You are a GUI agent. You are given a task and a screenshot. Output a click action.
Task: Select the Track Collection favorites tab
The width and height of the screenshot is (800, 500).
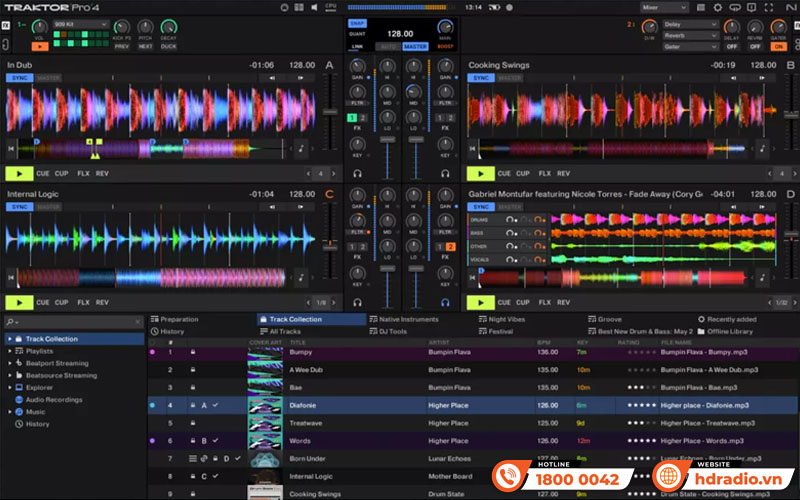click(311, 319)
